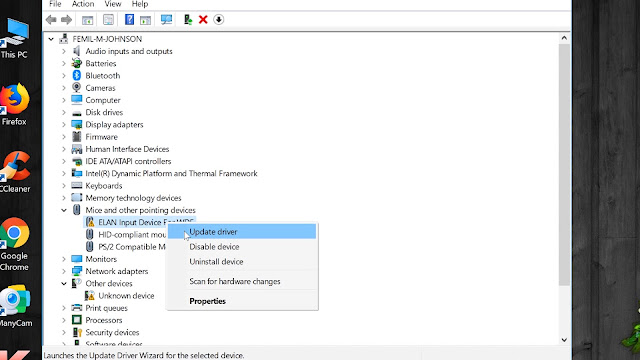
Task: Select ELAN Input Device tree item
Action: [139, 222]
